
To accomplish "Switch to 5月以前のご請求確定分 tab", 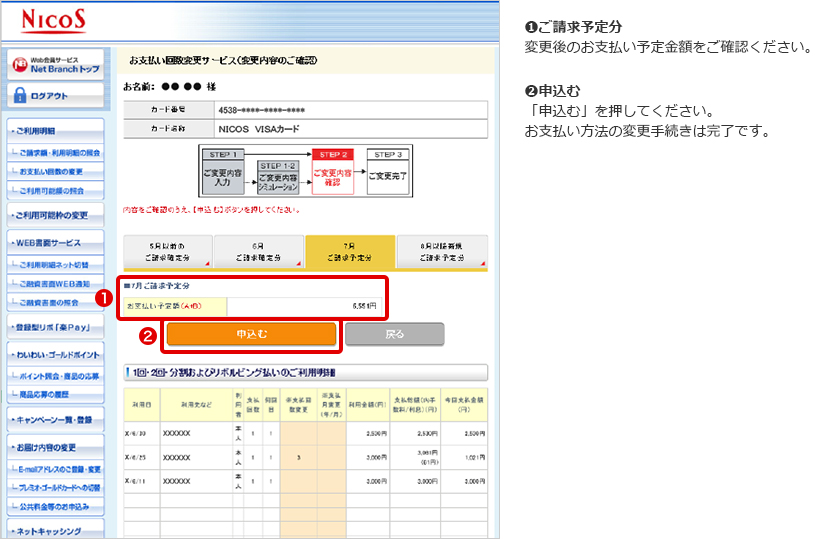I will click(167, 251).
